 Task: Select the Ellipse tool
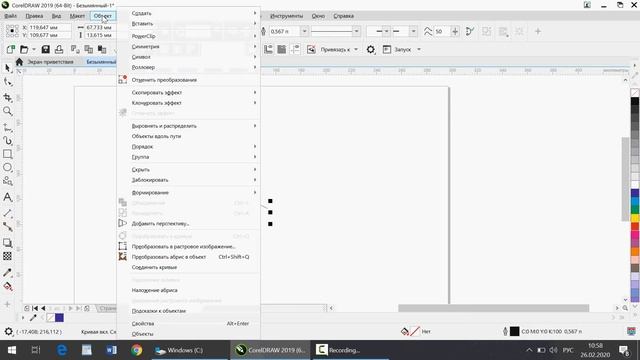7,167
